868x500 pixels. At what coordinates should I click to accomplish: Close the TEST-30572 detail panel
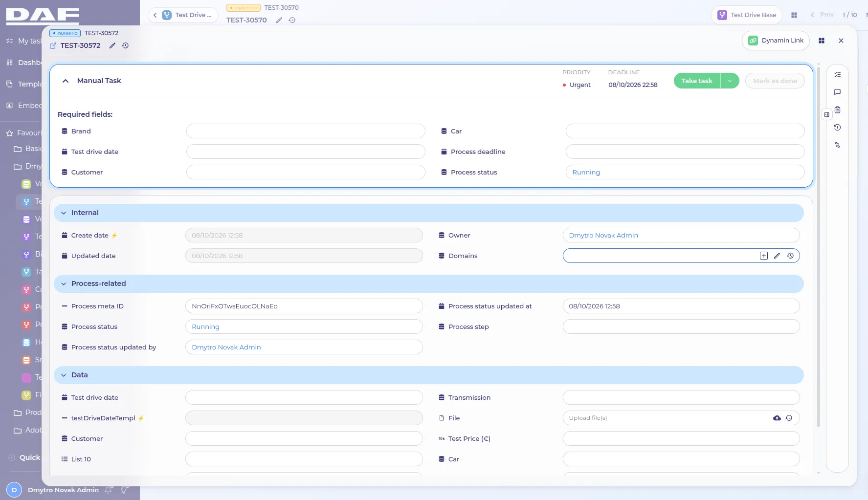(841, 41)
